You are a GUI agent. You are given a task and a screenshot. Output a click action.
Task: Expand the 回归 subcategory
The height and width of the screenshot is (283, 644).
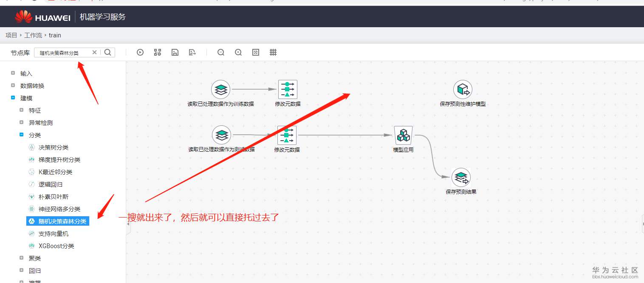pos(21,270)
